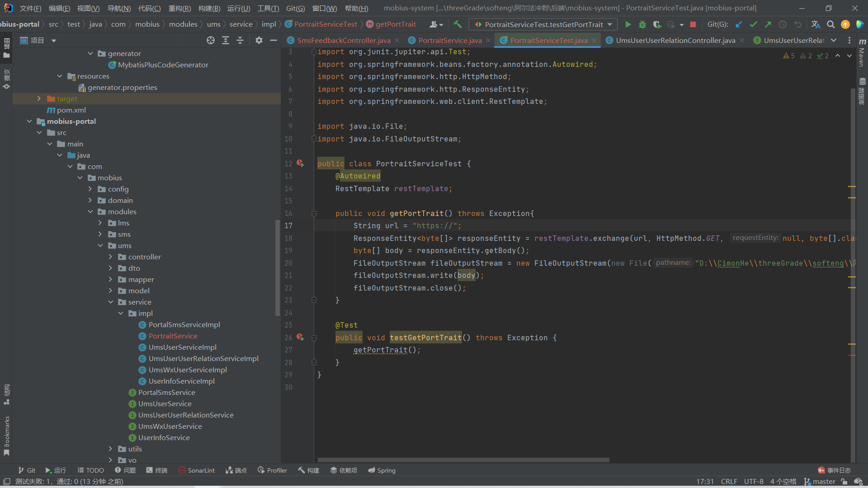Click getPortTrait breadcrumb in navigation bar
The width and height of the screenshot is (868, 488).
(x=391, y=24)
